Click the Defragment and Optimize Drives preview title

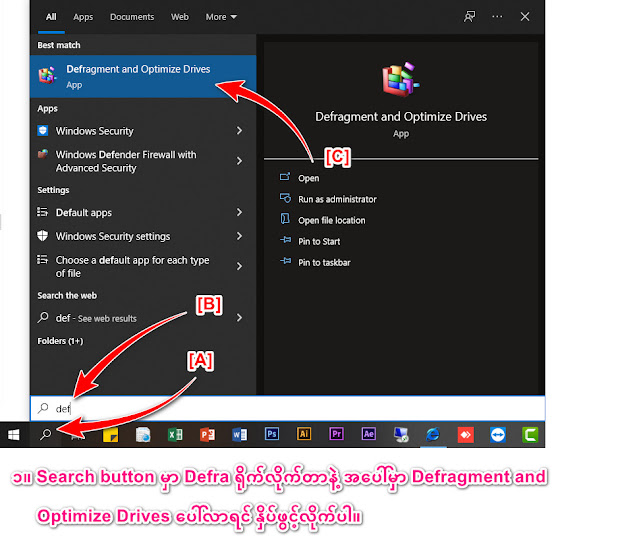point(401,117)
